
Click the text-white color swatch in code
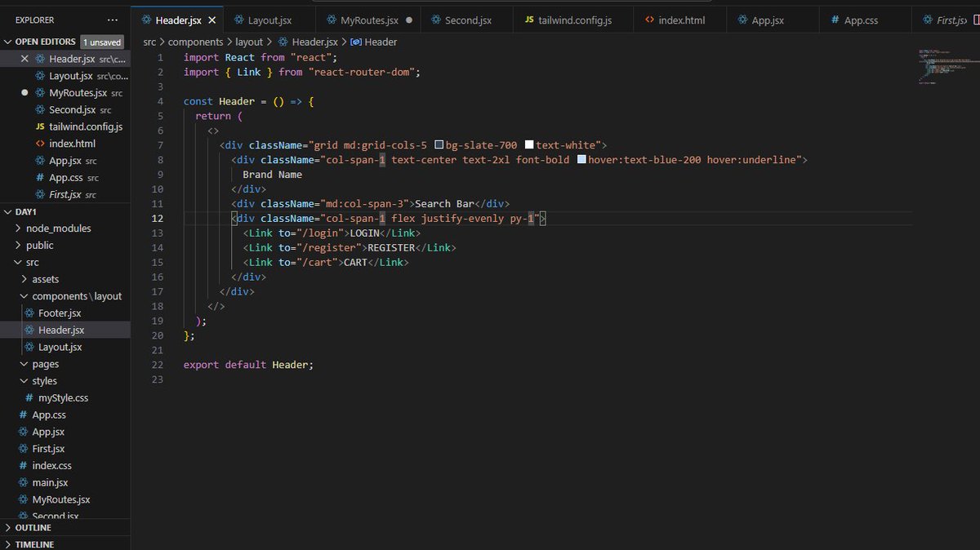[x=529, y=145]
